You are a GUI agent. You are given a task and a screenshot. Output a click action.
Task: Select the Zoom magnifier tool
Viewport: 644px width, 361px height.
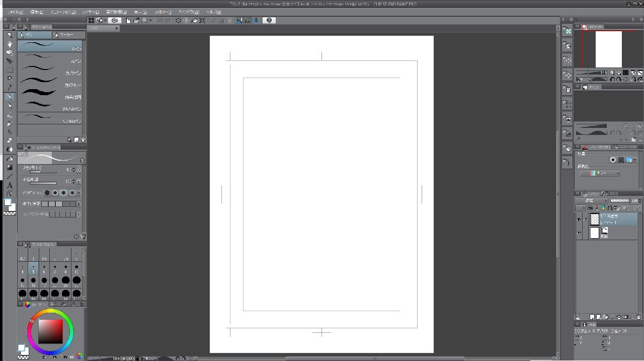tap(10, 35)
